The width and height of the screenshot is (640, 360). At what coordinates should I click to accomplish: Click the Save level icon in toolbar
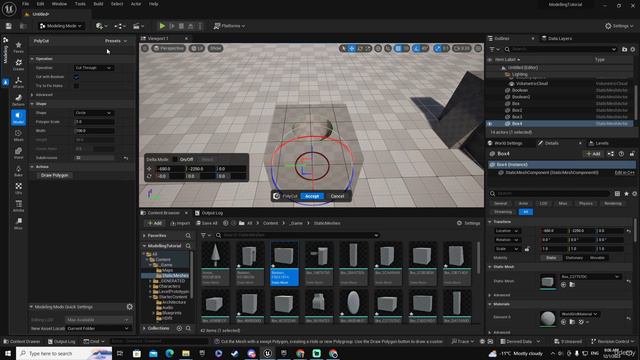tap(9, 26)
